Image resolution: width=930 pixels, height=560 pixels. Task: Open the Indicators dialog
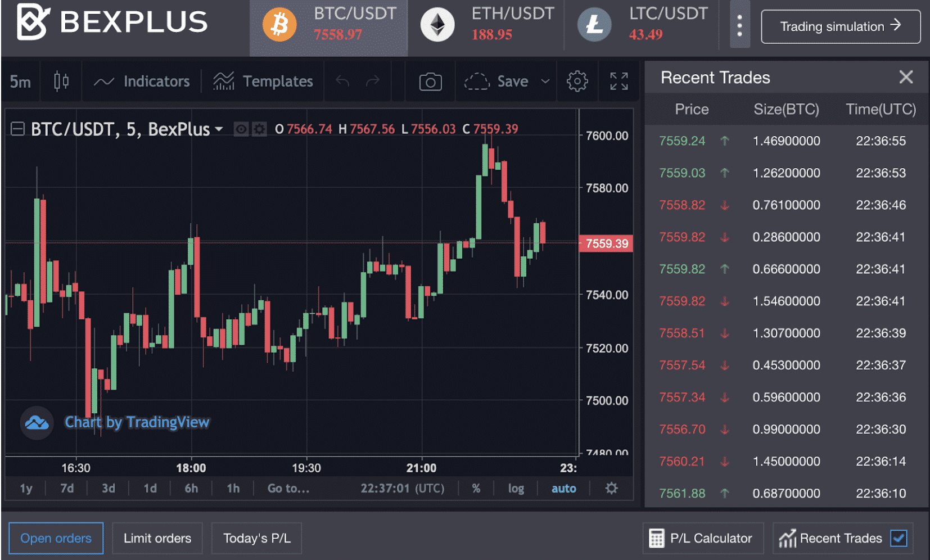pyautogui.click(x=142, y=82)
